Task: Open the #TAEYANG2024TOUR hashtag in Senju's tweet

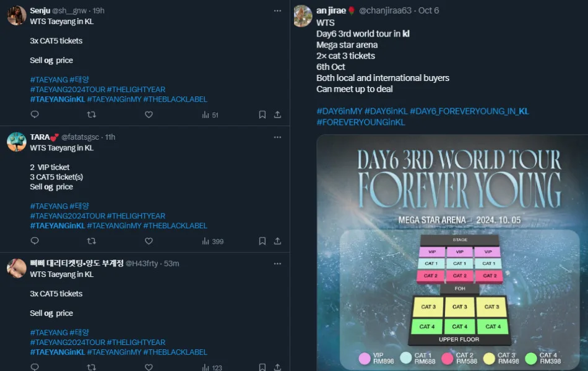Action: click(x=67, y=90)
